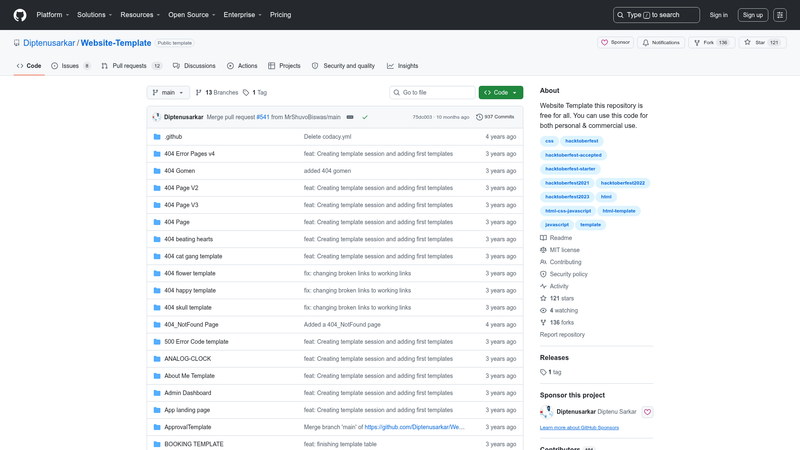Open the MIT license link
This screenshot has height=450, width=800.
[x=560, y=250]
